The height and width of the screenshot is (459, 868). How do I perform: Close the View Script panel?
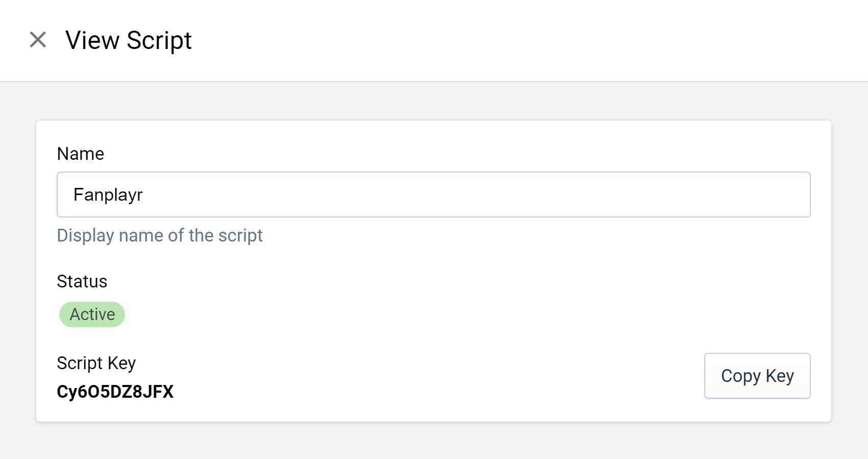point(38,40)
